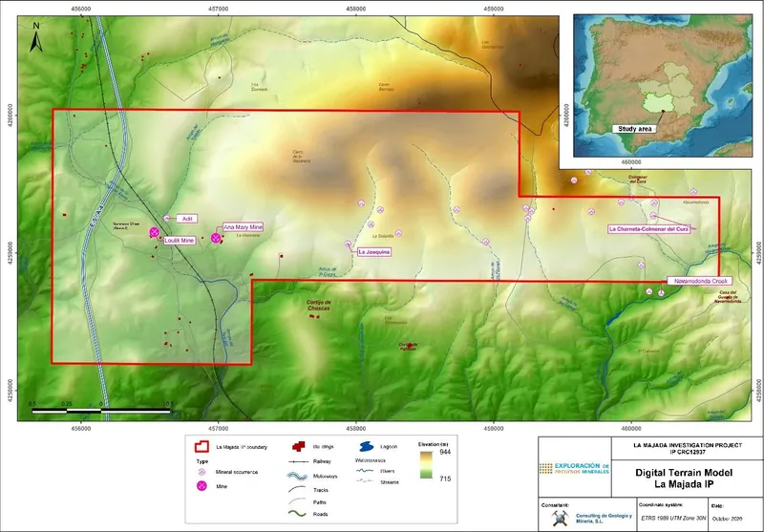Click the 'Colmenar del Cura' place name

(x=637, y=179)
